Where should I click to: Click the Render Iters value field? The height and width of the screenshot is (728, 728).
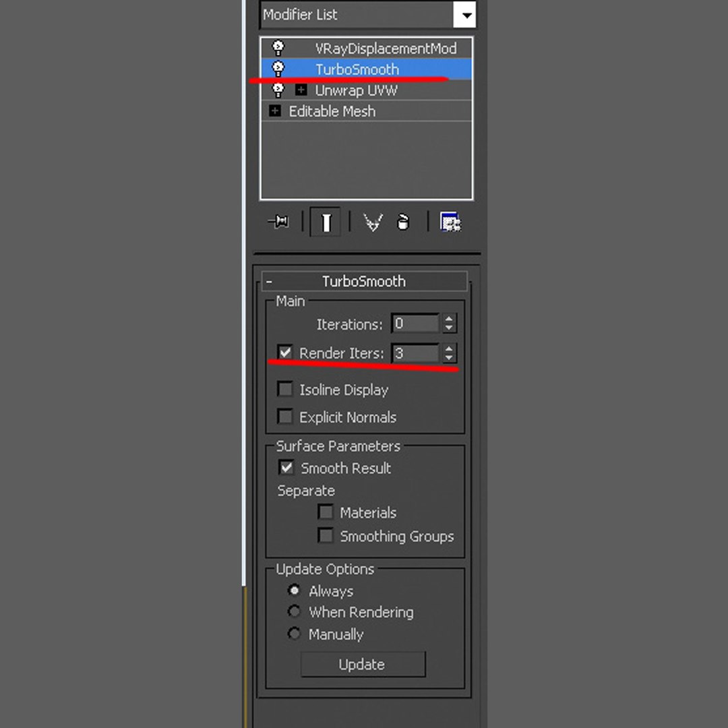[x=415, y=353]
